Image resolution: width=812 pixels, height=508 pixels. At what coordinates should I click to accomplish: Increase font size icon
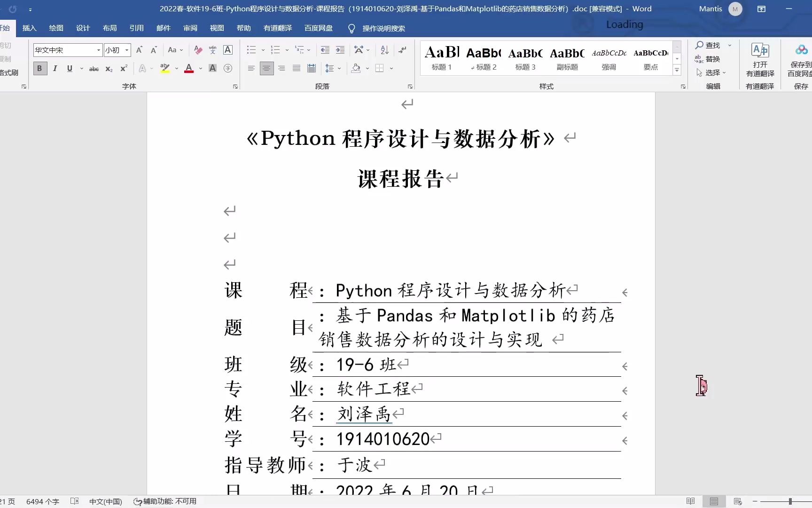pos(139,50)
